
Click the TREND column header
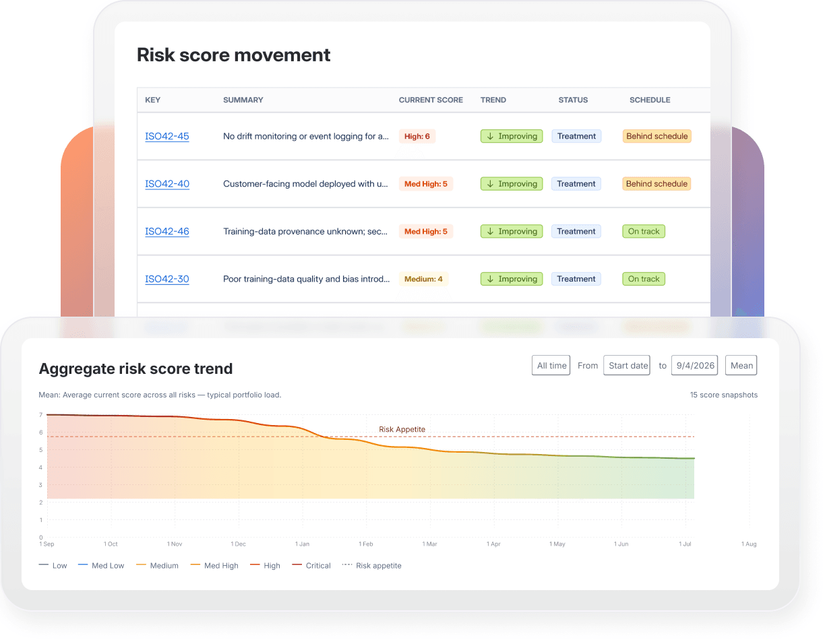coord(493,100)
